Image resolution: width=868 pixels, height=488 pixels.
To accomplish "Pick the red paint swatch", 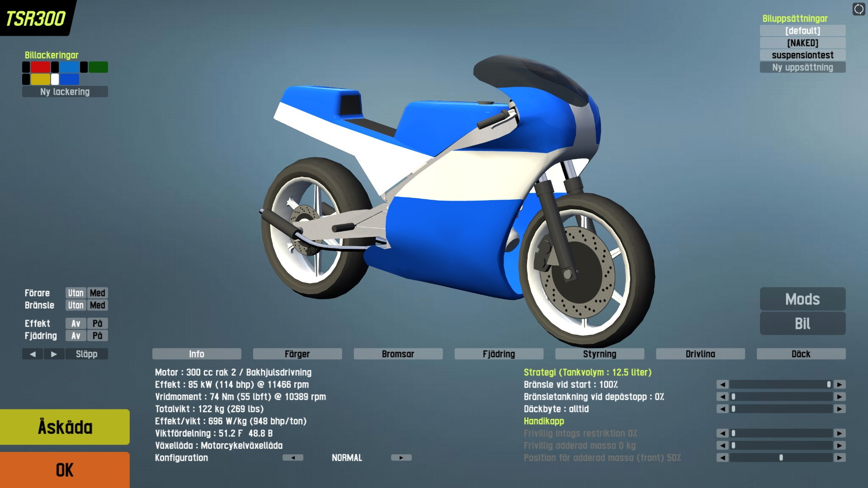I will coord(40,67).
